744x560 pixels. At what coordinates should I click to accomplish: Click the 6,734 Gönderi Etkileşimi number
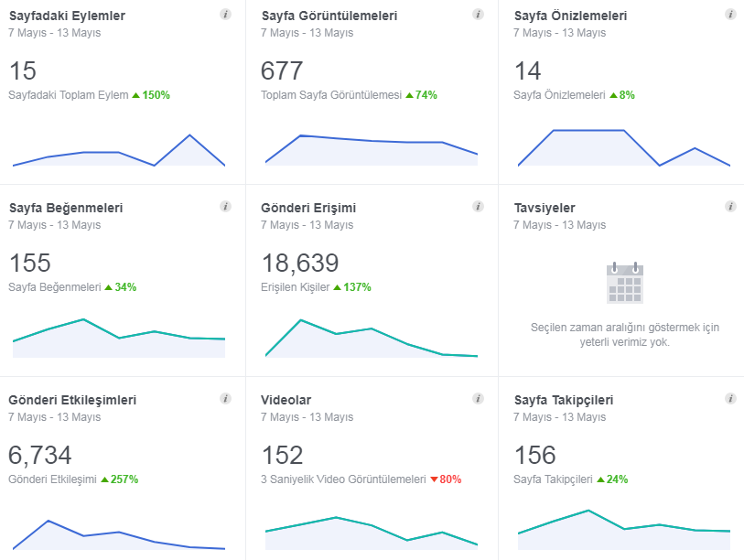(40, 455)
